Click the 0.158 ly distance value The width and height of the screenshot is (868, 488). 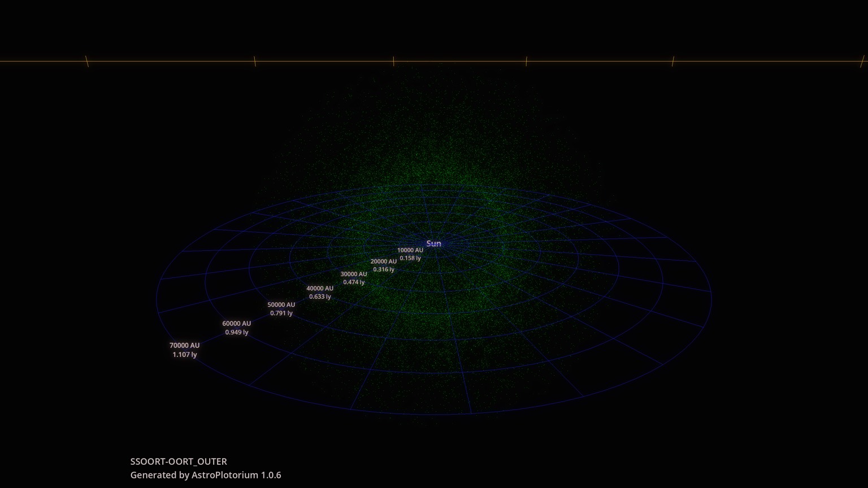coord(410,258)
